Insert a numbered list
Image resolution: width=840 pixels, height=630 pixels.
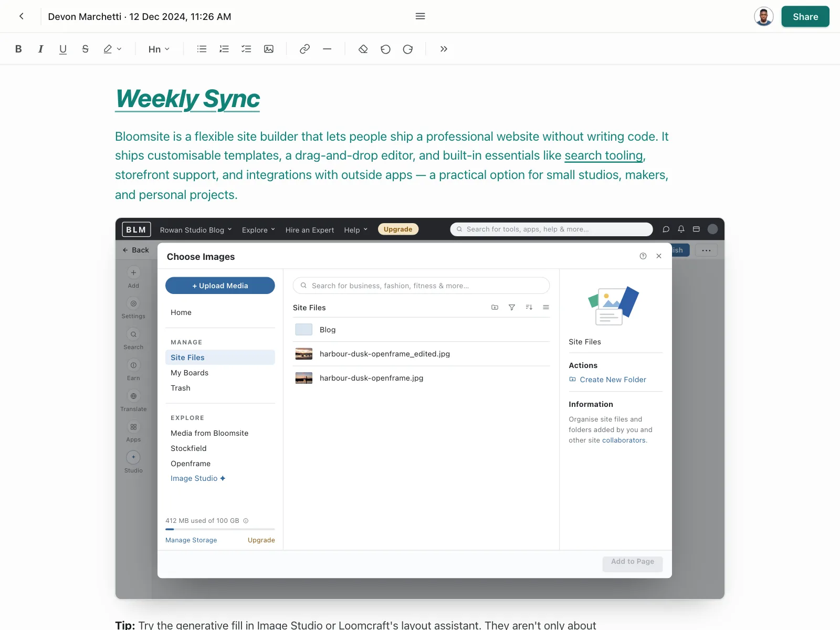224,49
